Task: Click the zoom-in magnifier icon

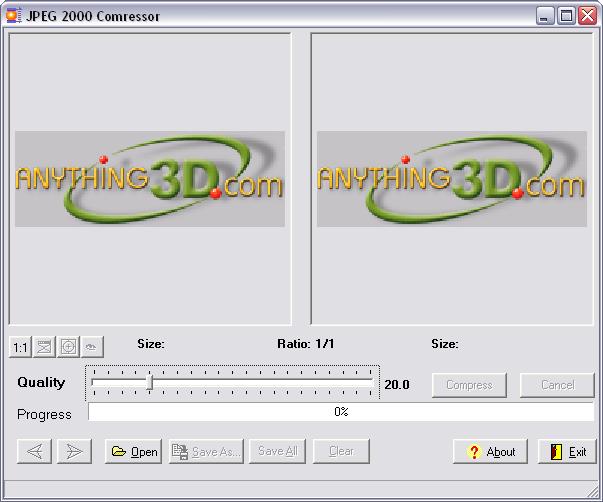Action: (68, 347)
